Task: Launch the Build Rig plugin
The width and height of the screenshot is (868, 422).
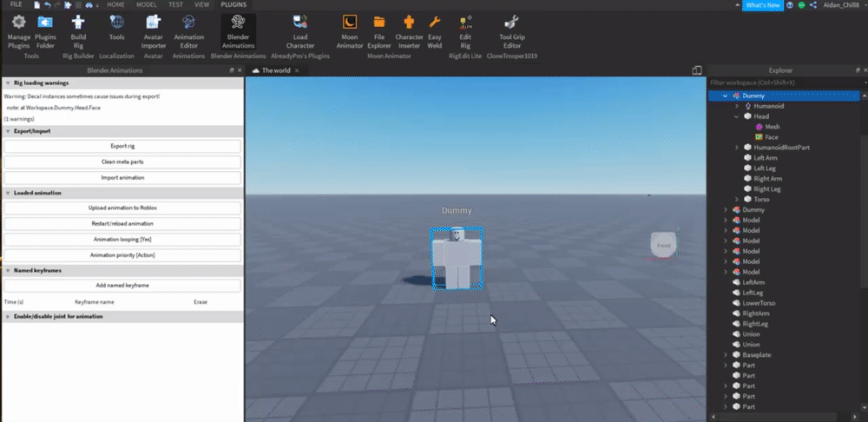Action: [x=79, y=32]
